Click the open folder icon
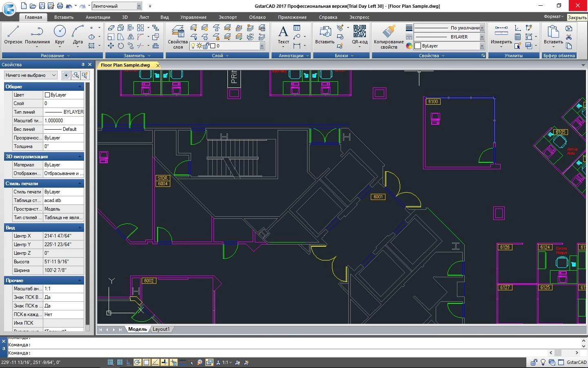 (x=33, y=6)
